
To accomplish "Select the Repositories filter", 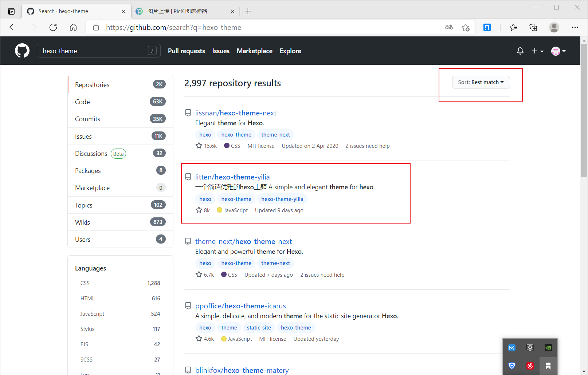I will coord(120,84).
